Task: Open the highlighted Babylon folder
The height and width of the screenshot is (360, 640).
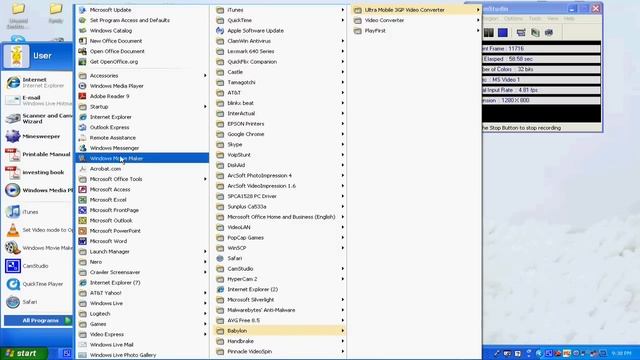Action: click(x=280, y=331)
